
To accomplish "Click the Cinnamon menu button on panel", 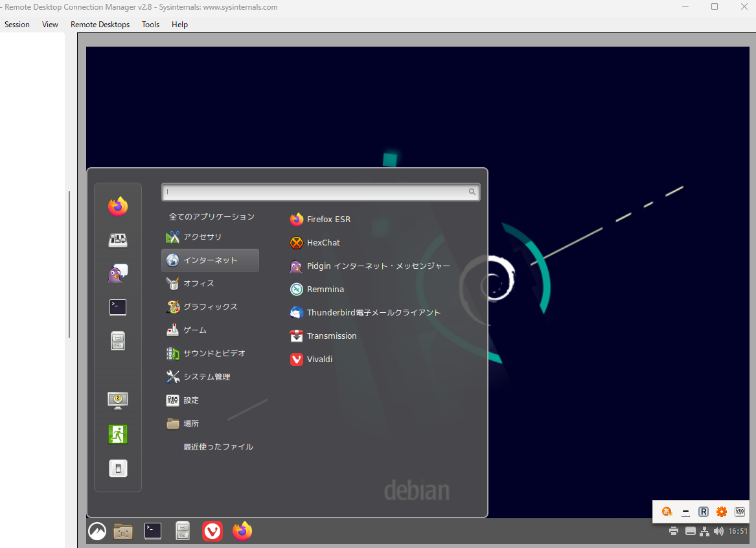I will (x=97, y=531).
